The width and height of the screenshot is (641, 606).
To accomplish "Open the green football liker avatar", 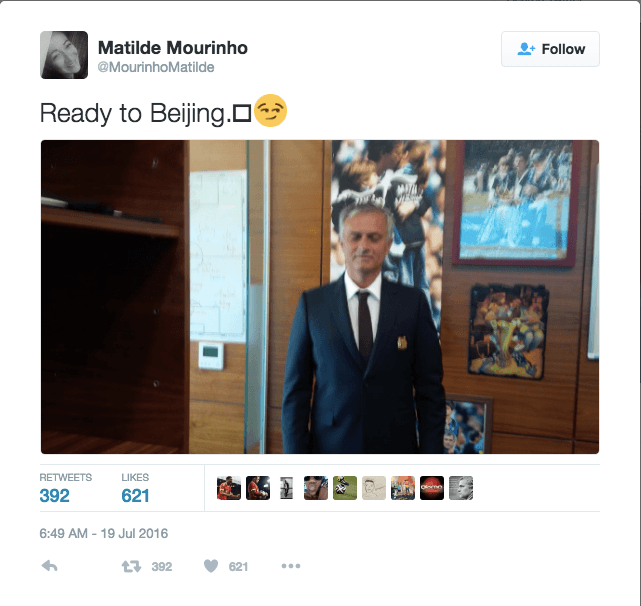I will coord(345,488).
